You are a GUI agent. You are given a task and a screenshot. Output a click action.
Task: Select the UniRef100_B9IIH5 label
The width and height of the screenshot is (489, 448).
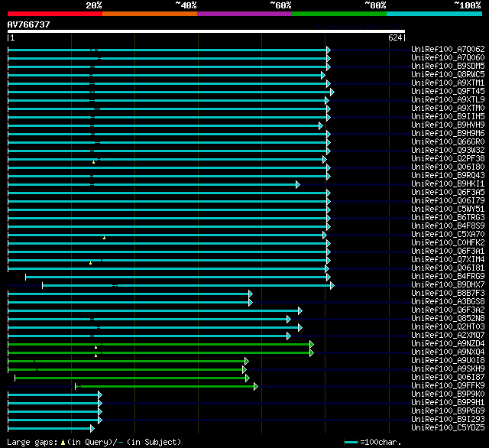tap(448, 117)
